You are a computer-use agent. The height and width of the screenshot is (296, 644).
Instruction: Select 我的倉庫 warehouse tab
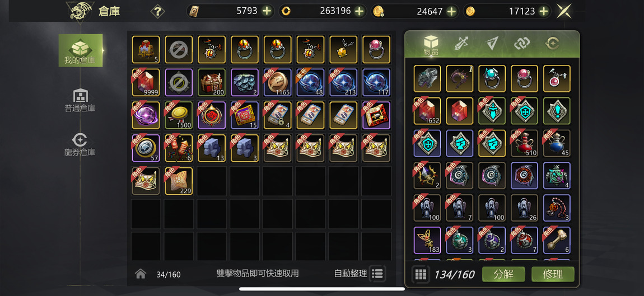(x=80, y=50)
